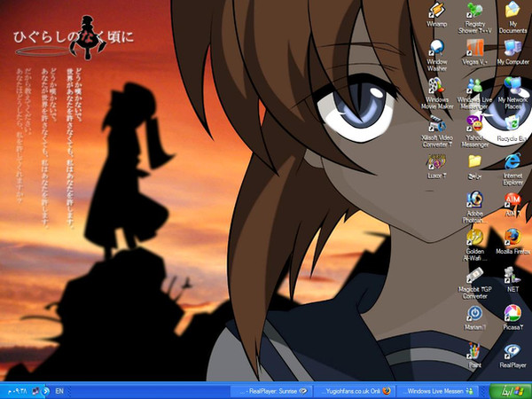
Task: Open the Adobe Photoshop shortcut
Action: click(x=474, y=207)
